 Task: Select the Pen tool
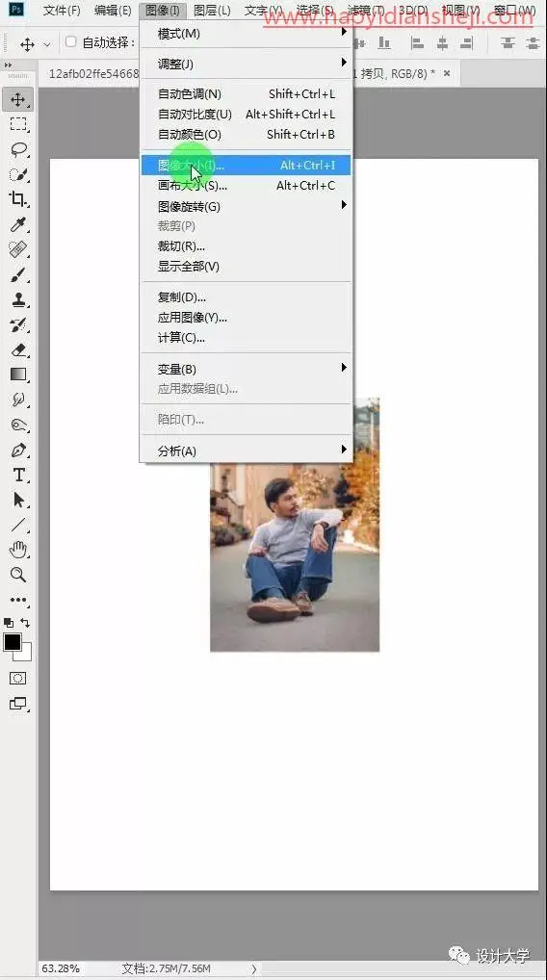(x=17, y=450)
